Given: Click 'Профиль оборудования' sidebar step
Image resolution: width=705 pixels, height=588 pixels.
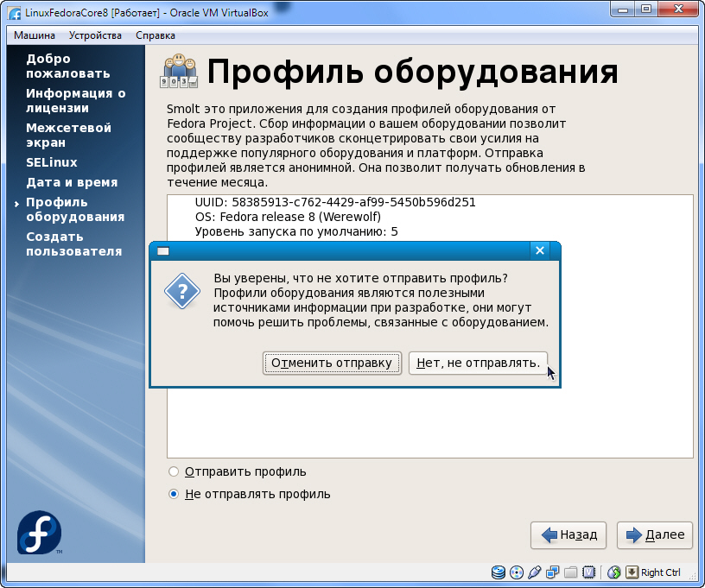Looking at the screenshot, I should click(x=75, y=209).
